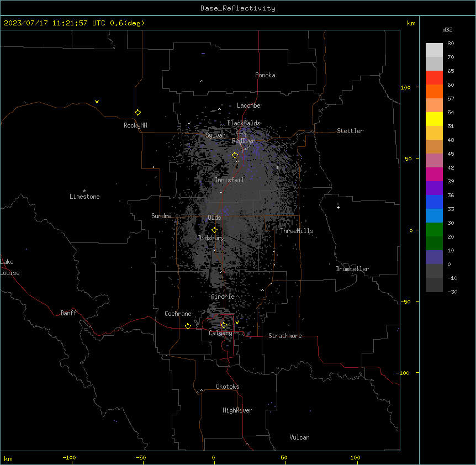The height and width of the screenshot is (465, 476).
Task: Click the Limestone label
Action: [x=84, y=197]
